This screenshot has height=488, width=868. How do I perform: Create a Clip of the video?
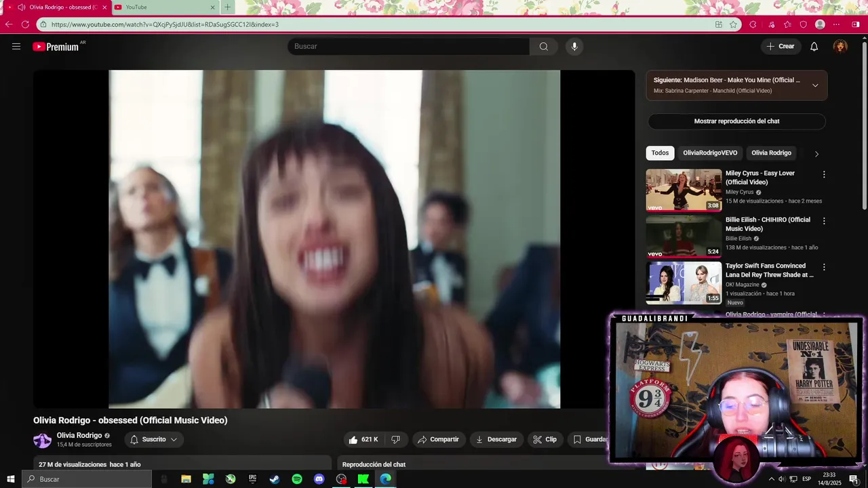click(x=545, y=439)
